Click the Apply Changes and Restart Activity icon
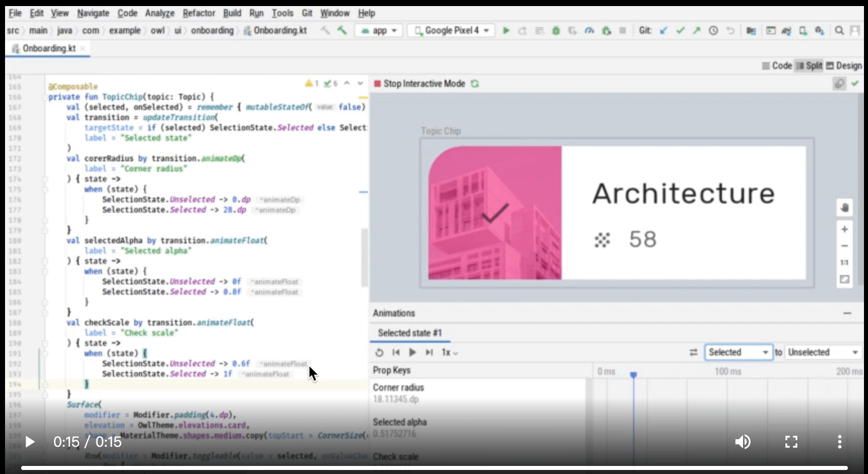The image size is (868, 474). point(523,31)
